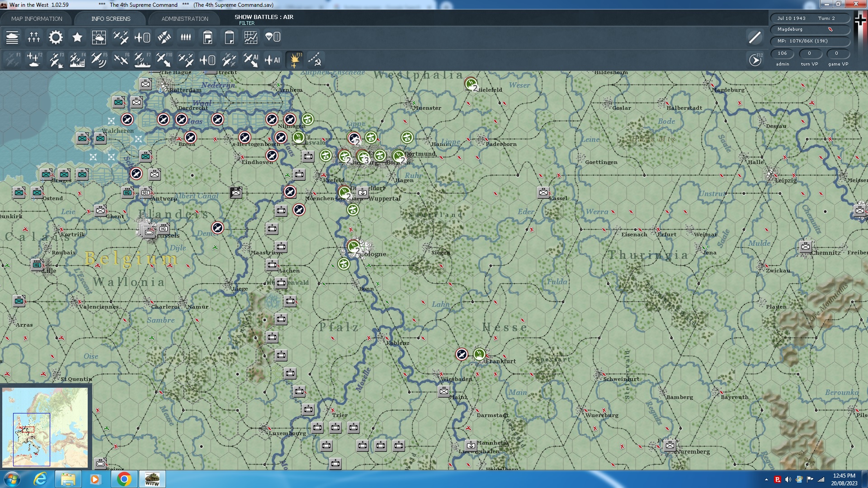This screenshot has width=868, height=488.
Task: Toggle F7 naval patrol air mode
Action: coord(142,60)
